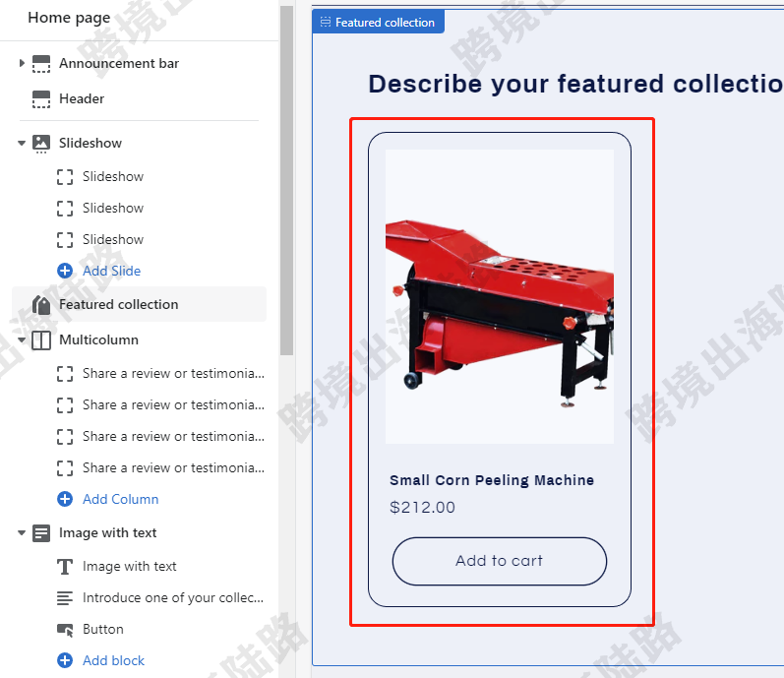Screen dimensions: 784x678
Task: Click the Add Column link
Action: pyautogui.click(x=120, y=499)
